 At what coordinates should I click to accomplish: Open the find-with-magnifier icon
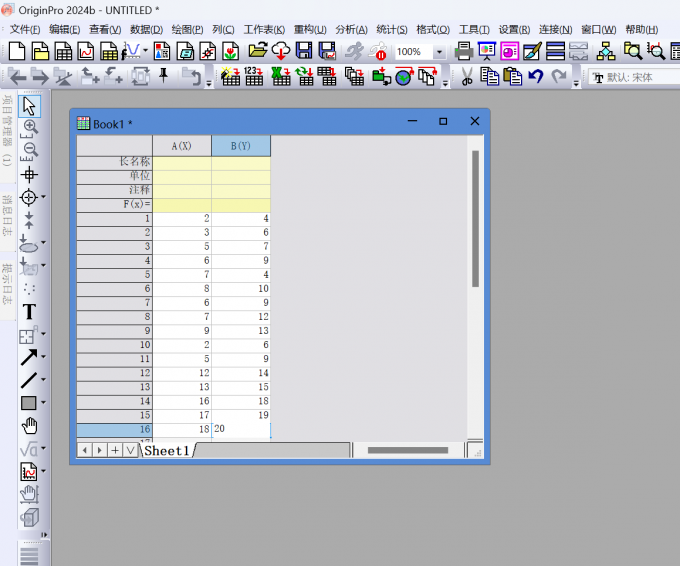pos(632,51)
